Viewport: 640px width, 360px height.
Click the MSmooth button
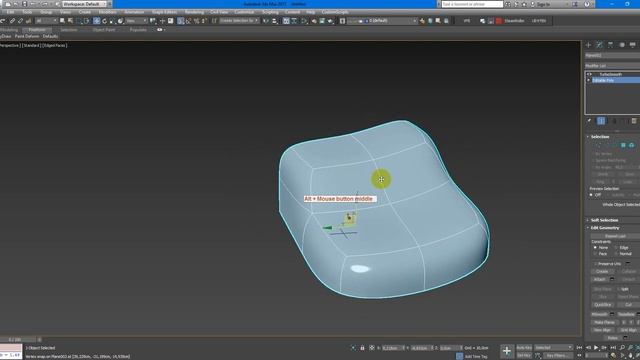(599, 314)
